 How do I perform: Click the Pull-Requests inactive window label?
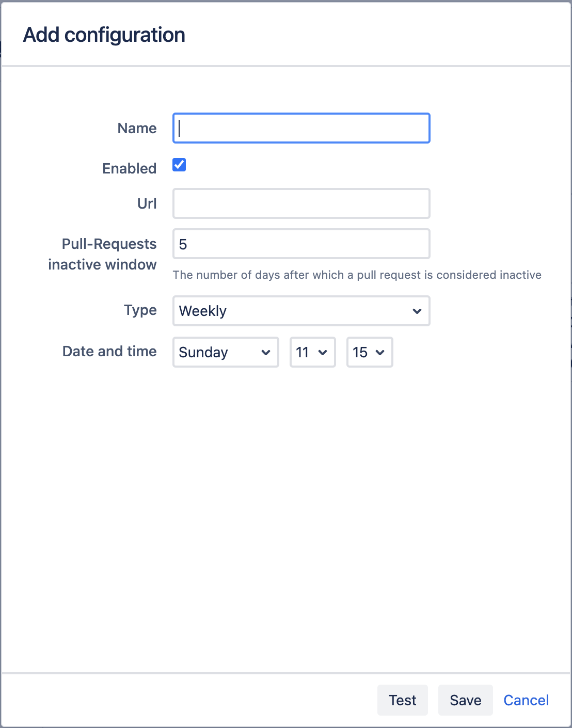(x=103, y=254)
